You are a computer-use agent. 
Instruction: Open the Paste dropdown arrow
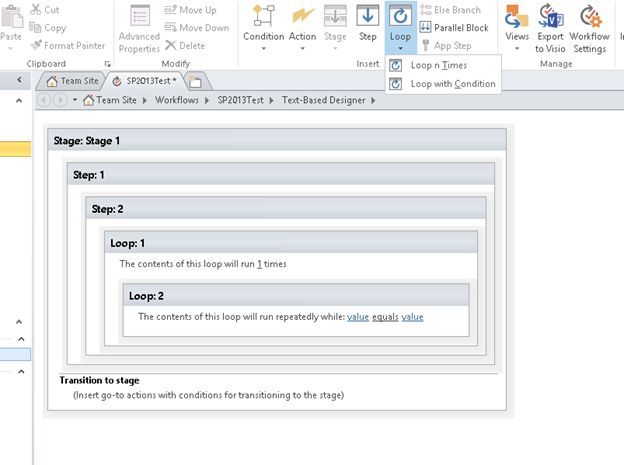click(11, 49)
